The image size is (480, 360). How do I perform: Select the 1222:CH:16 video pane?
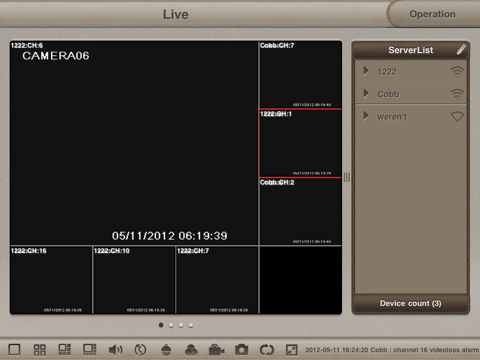pos(51,280)
